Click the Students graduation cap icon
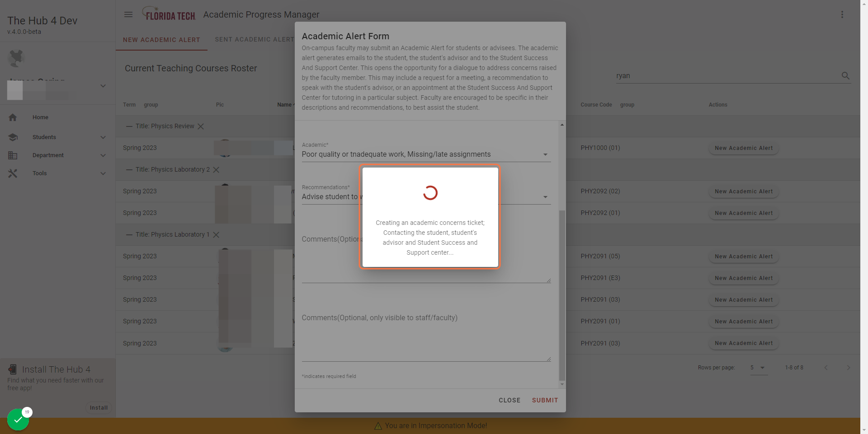Viewport: 868px width, 434px height. click(x=13, y=137)
